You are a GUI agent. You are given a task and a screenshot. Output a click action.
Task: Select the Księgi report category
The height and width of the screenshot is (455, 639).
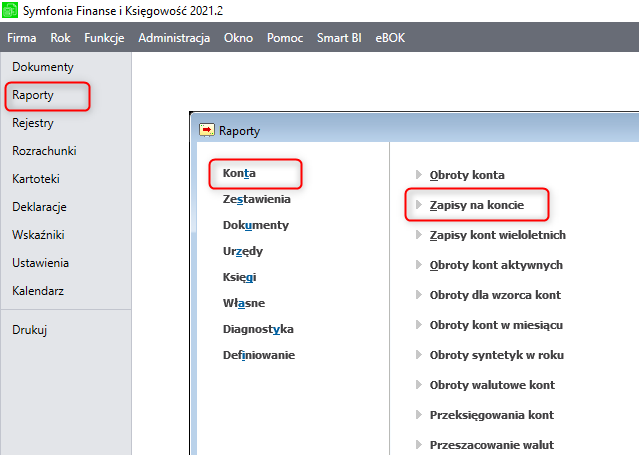point(240,277)
